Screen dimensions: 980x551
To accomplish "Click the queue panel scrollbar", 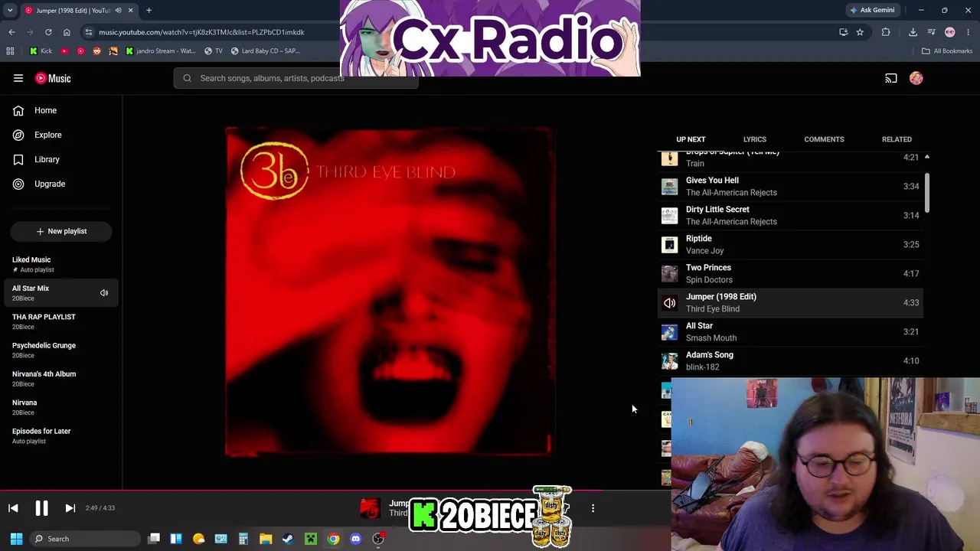I will (x=927, y=193).
